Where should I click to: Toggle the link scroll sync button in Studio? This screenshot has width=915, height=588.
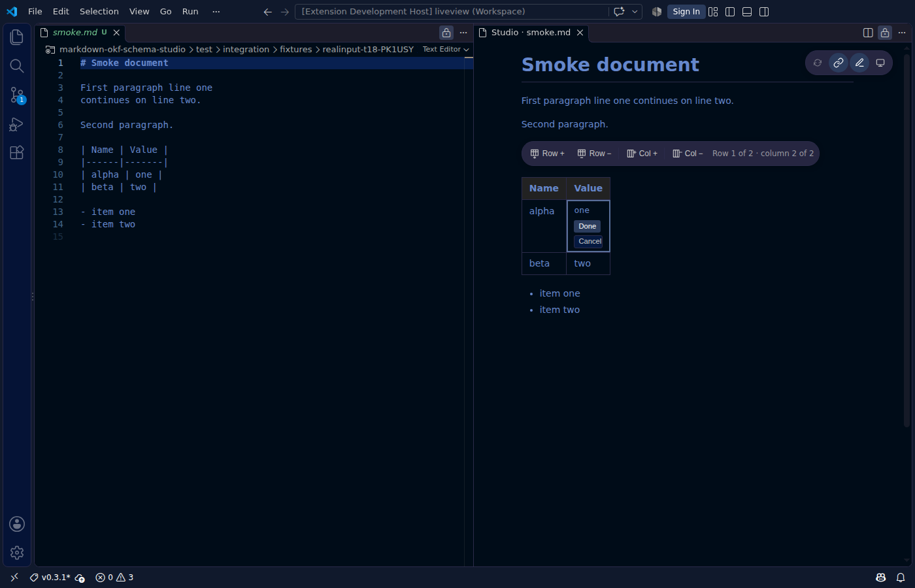839,63
